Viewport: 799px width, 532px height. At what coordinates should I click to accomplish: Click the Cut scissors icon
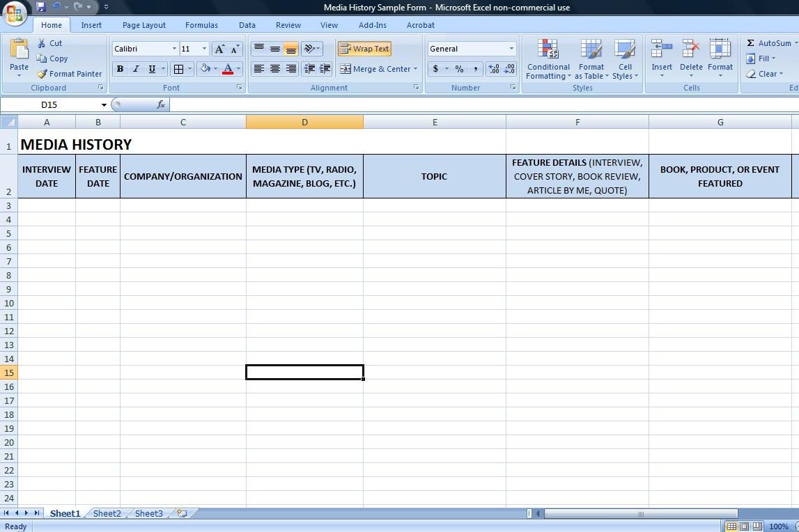coord(42,43)
